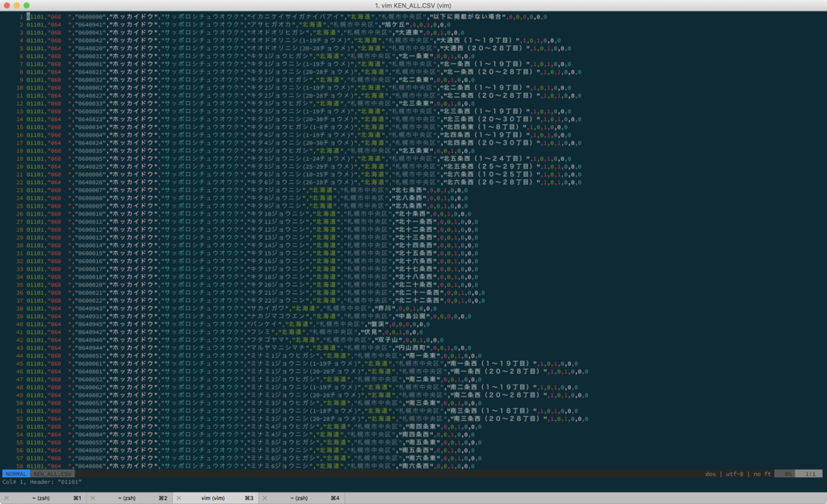The height and width of the screenshot is (504, 827).
Task: Click postal code "0640931" on line 39
Action: click(x=90, y=317)
